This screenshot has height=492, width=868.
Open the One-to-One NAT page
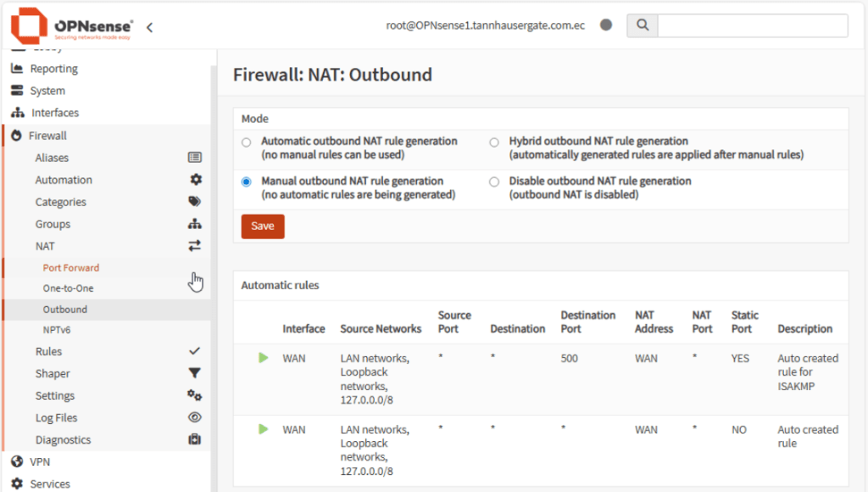[x=68, y=288]
